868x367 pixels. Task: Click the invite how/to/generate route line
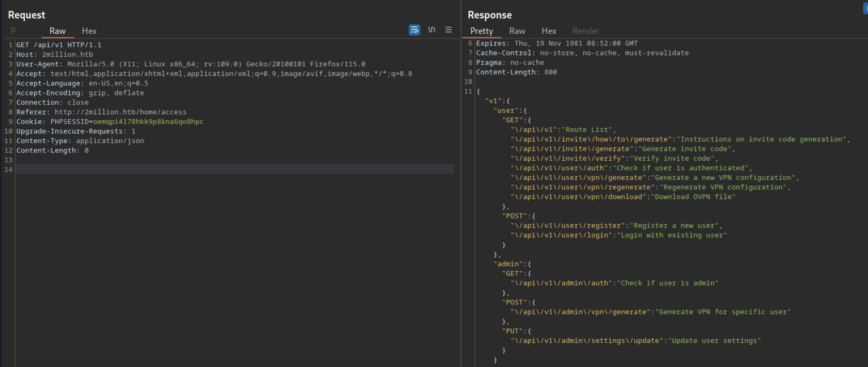[680, 139]
